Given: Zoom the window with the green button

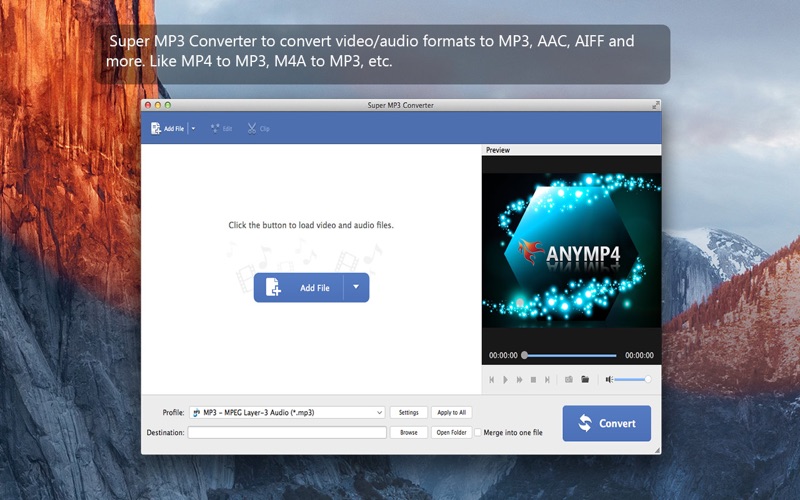Looking at the screenshot, I should pos(167,105).
